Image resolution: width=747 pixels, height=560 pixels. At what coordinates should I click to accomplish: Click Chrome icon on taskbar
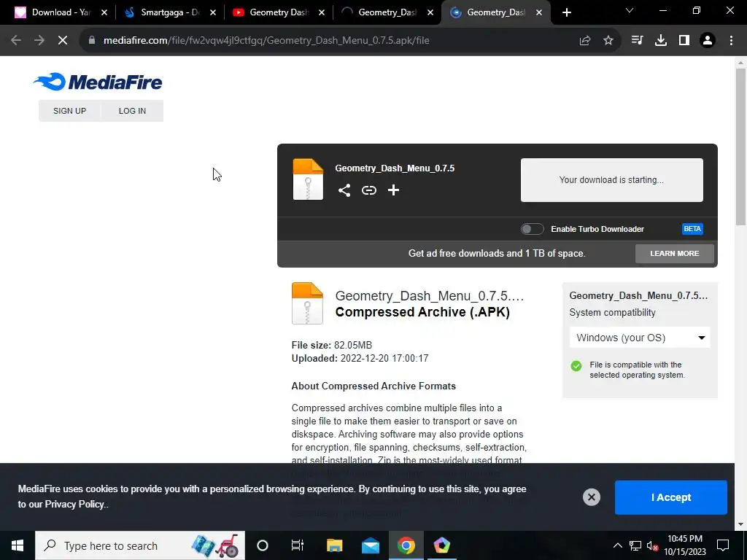point(406,545)
